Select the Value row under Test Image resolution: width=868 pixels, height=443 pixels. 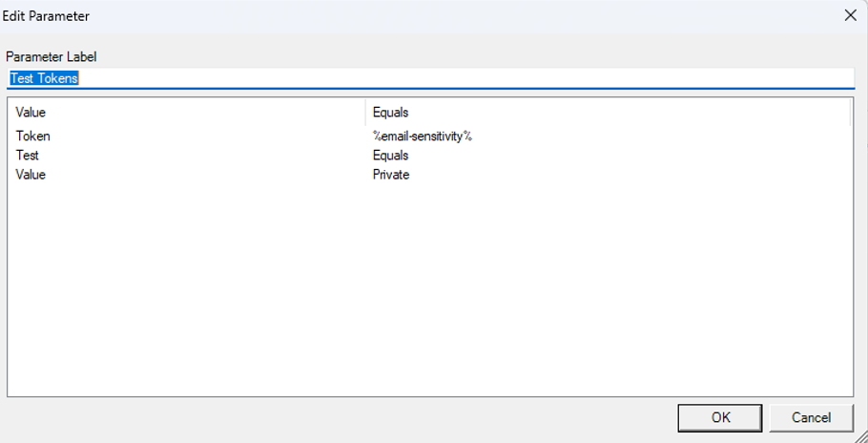click(x=31, y=175)
